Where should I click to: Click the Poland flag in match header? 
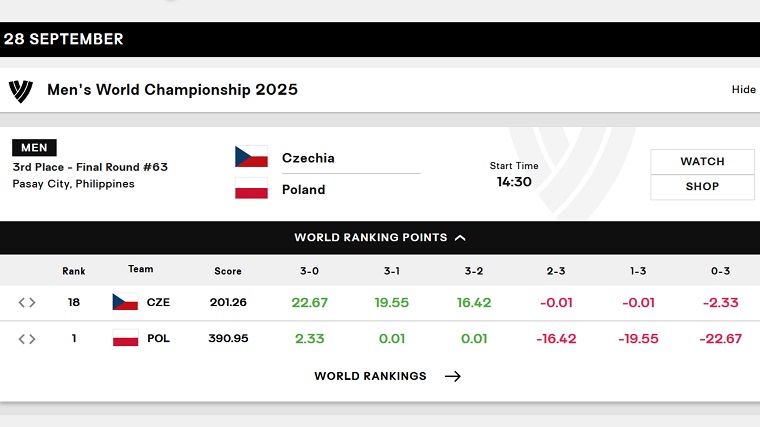click(251, 189)
